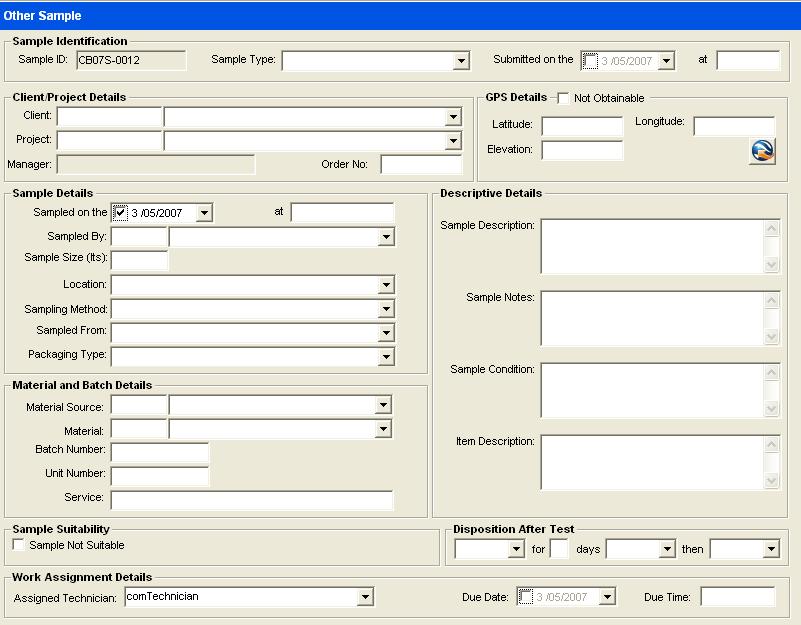801x625 pixels.
Task: Click the Due Time input field
Action: tap(737, 597)
